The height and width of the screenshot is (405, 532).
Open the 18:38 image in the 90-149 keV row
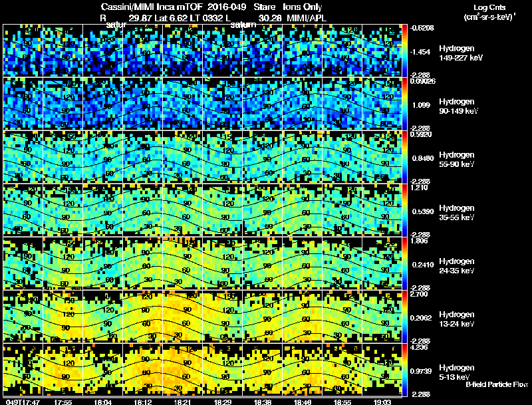click(262, 104)
